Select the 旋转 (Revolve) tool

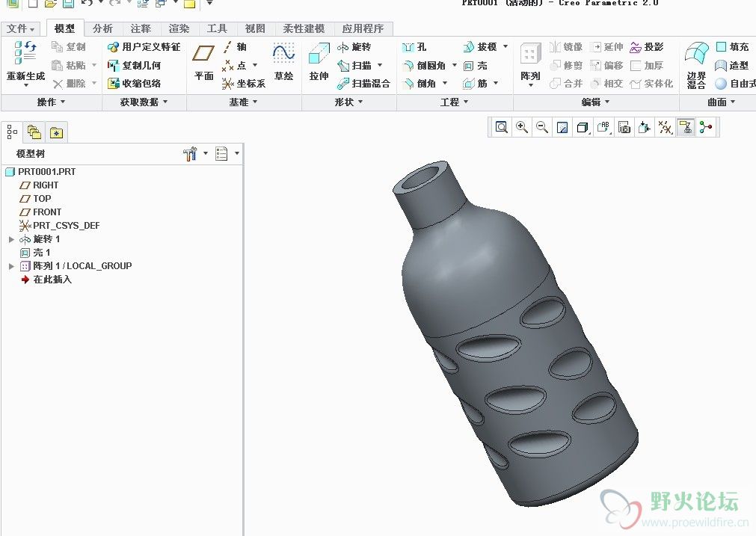pos(354,47)
